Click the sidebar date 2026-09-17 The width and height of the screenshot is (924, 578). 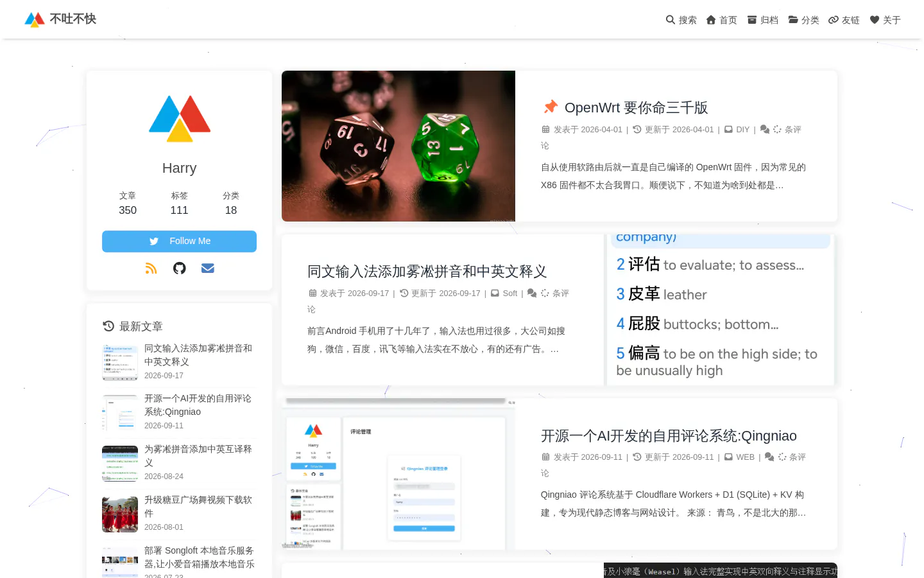[x=164, y=376]
